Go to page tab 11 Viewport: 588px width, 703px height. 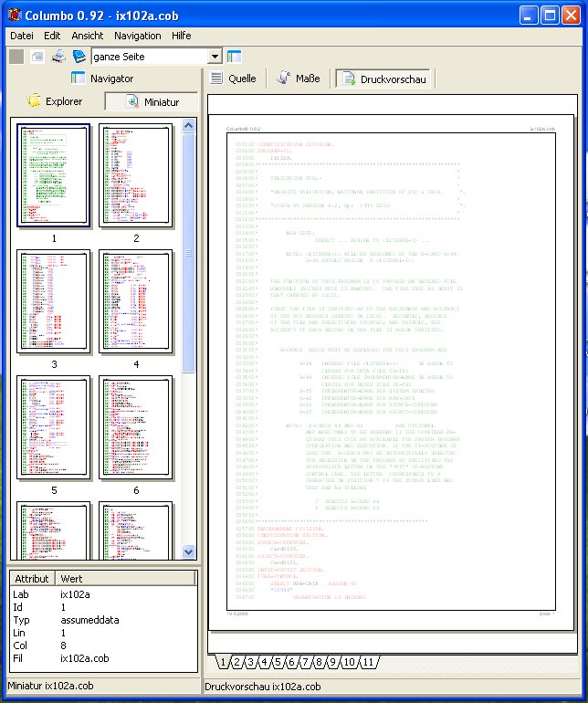click(x=368, y=662)
